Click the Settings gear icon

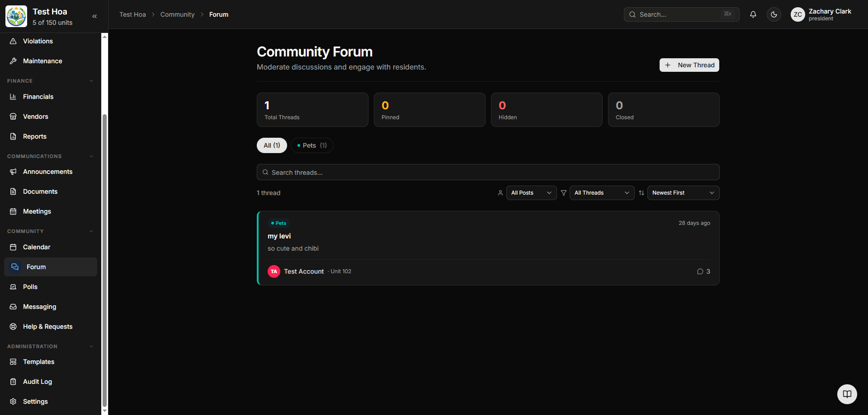[x=13, y=401]
